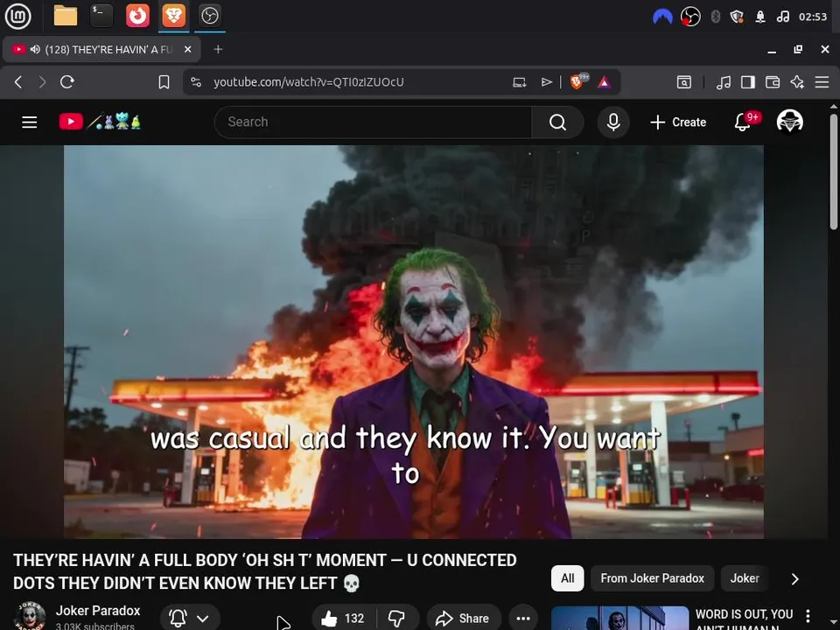Screen dimensions: 840x630
Task: Open the tab search icon in toolbar
Action: [684, 82]
